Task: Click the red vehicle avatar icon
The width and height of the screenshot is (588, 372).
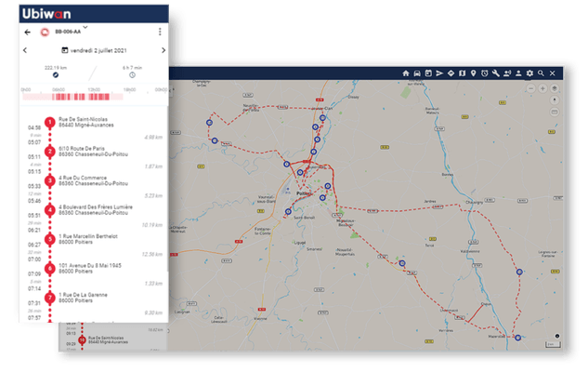Action: pos(45,33)
